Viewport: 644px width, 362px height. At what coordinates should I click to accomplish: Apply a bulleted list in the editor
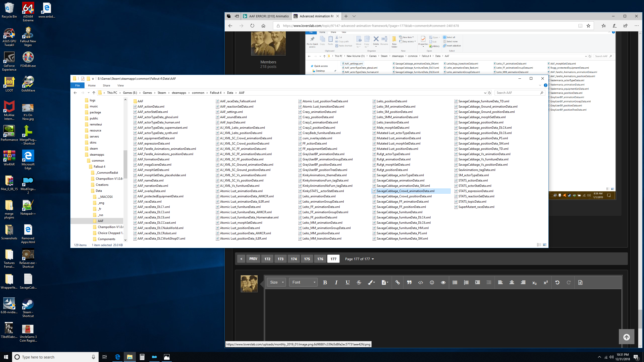click(x=455, y=282)
